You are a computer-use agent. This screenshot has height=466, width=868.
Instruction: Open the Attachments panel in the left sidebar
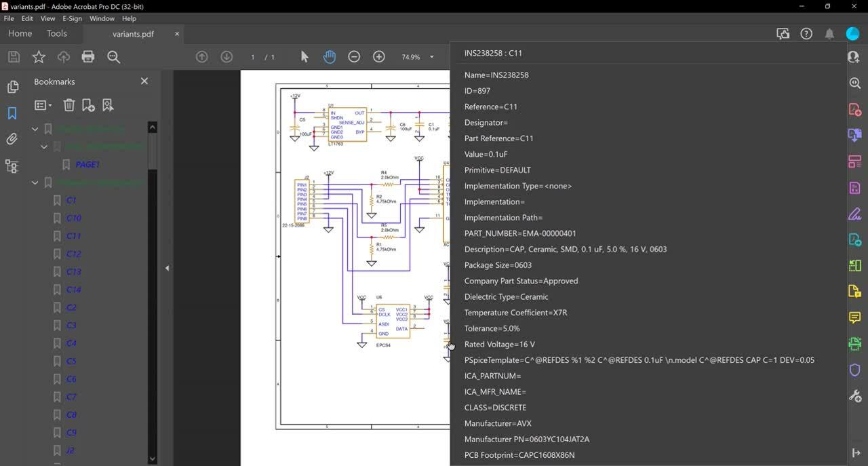pos(12,138)
